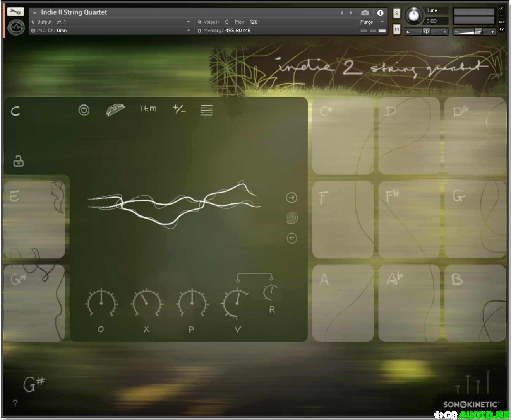Click the left arrow circle previous phrase
Viewport: 511px width, 420px height.
pyautogui.click(x=292, y=238)
